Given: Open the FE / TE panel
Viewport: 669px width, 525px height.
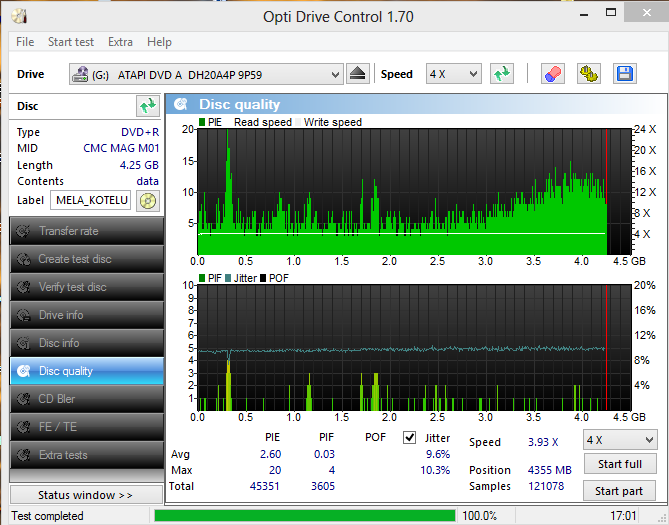Looking at the screenshot, I should point(87,427).
